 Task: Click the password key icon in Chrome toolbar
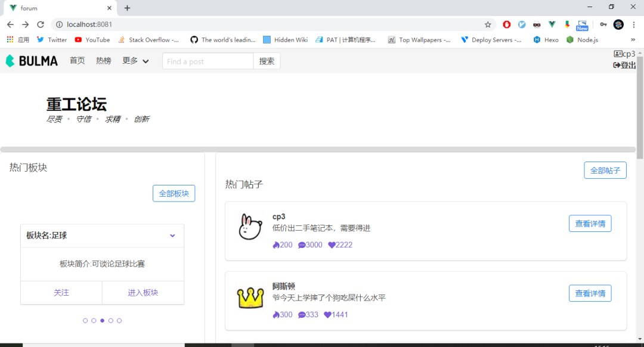tap(603, 24)
